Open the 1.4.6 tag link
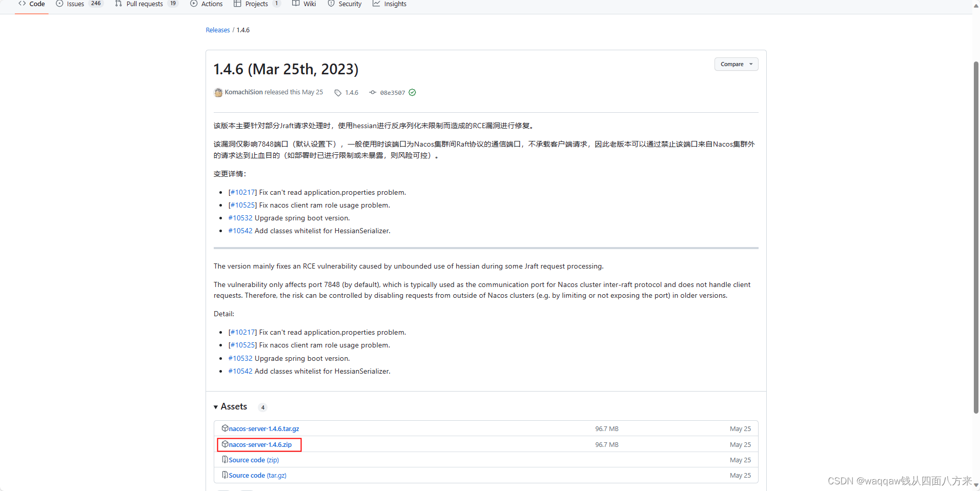This screenshot has width=980, height=491. 352,93
